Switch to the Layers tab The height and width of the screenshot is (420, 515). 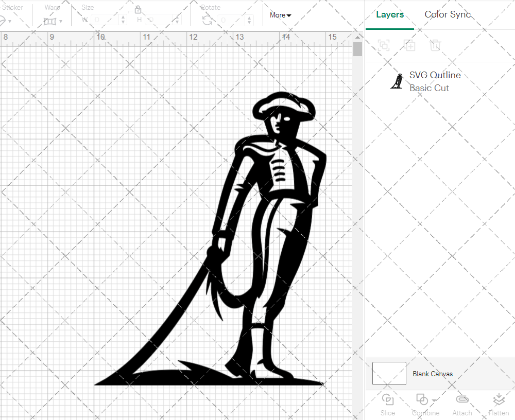[390, 14]
